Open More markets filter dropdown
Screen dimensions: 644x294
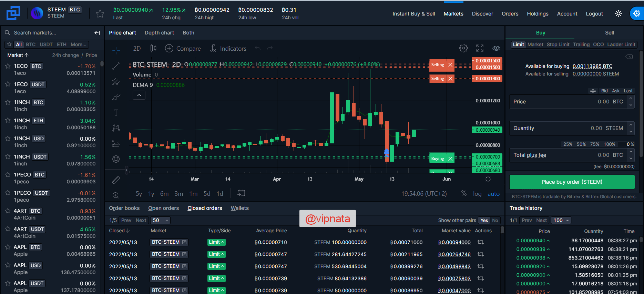point(79,44)
